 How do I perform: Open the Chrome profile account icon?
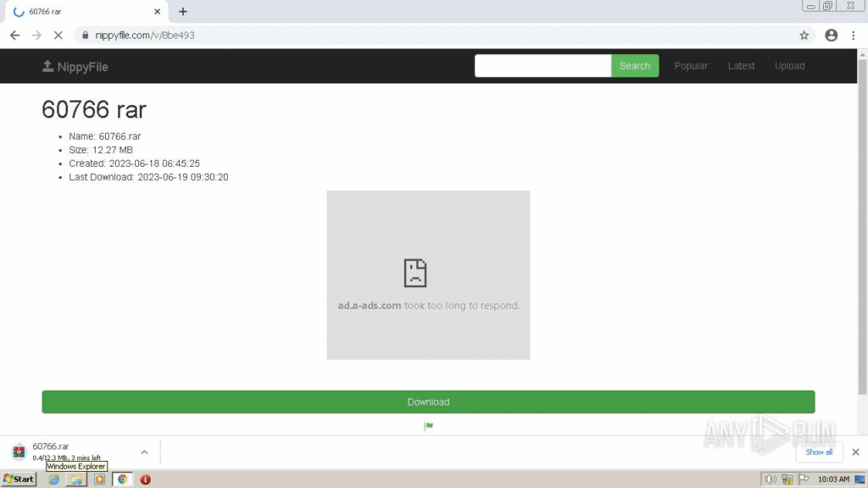(831, 36)
